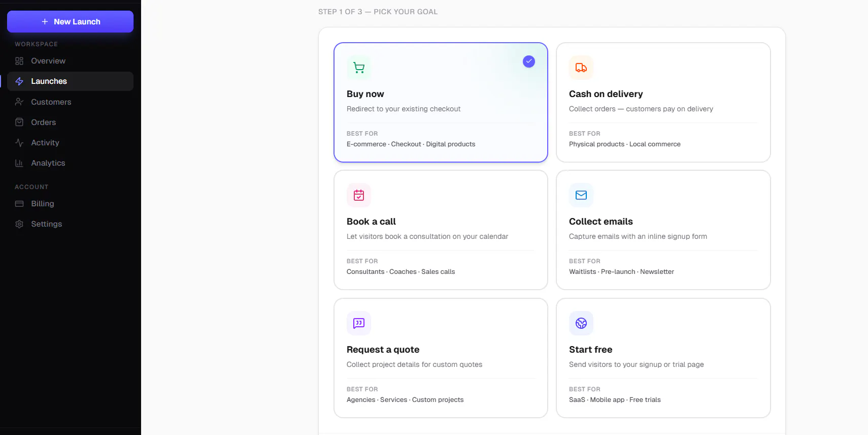Go to Launches in sidebar
Image resolution: width=868 pixels, height=435 pixels.
click(70, 81)
